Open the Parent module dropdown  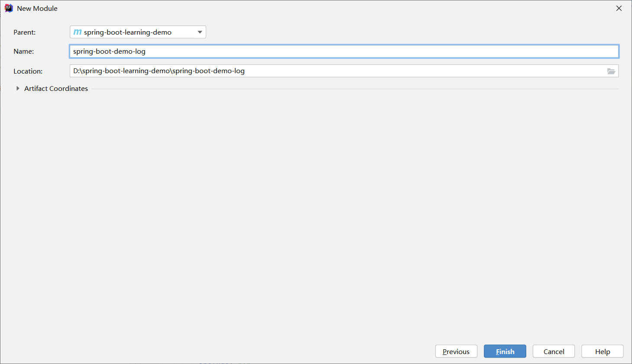click(138, 32)
